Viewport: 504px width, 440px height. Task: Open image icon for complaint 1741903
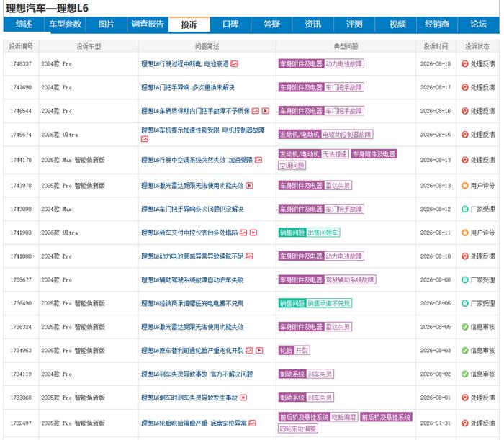[243, 233]
